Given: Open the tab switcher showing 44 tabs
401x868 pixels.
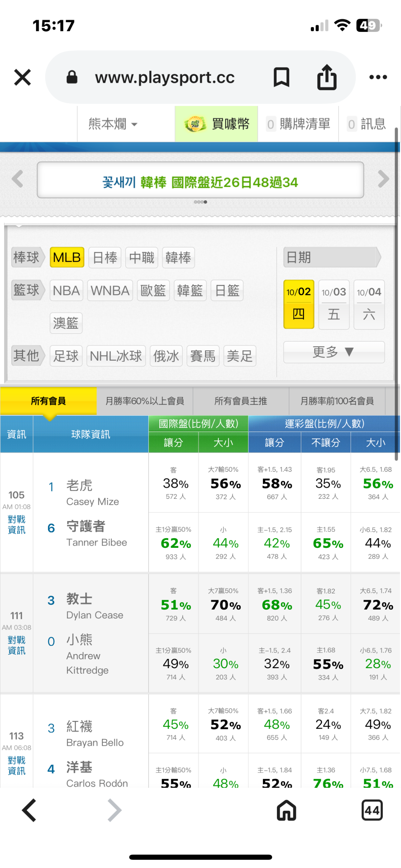Looking at the screenshot, I should (372, 810).
